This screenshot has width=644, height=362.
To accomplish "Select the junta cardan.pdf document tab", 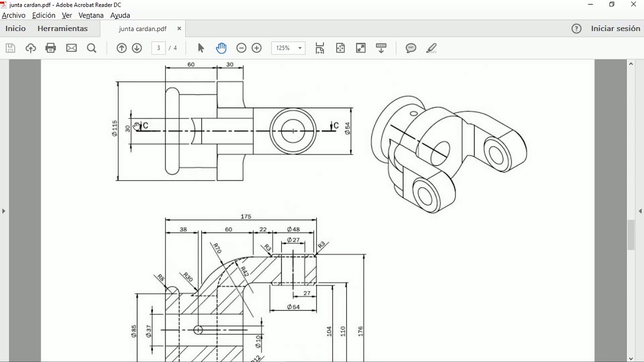I will [x=143, y=29].
